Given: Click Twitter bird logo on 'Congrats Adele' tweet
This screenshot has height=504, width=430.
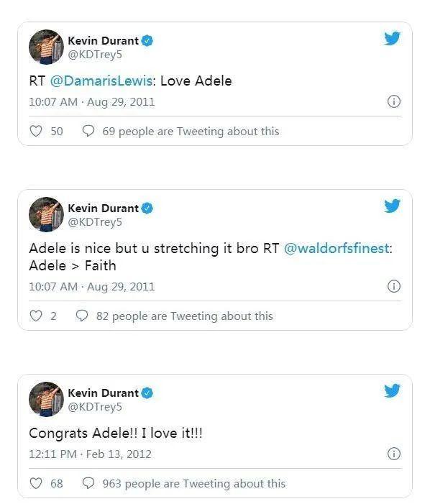Looking at the screenshot, I should (392, 390).
